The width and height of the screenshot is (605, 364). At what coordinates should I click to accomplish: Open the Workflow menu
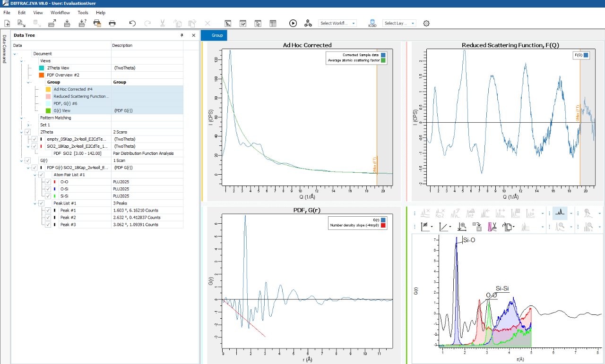click(x=60, y=13)
